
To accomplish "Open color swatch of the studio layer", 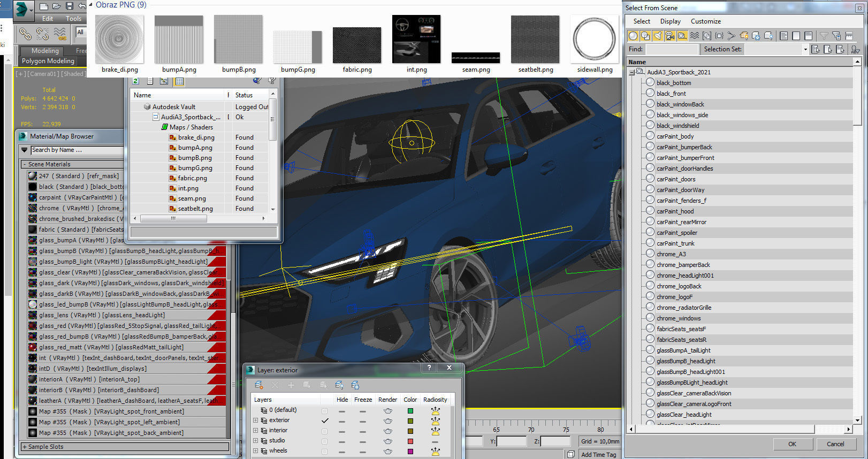I will (x=410, y=441).
